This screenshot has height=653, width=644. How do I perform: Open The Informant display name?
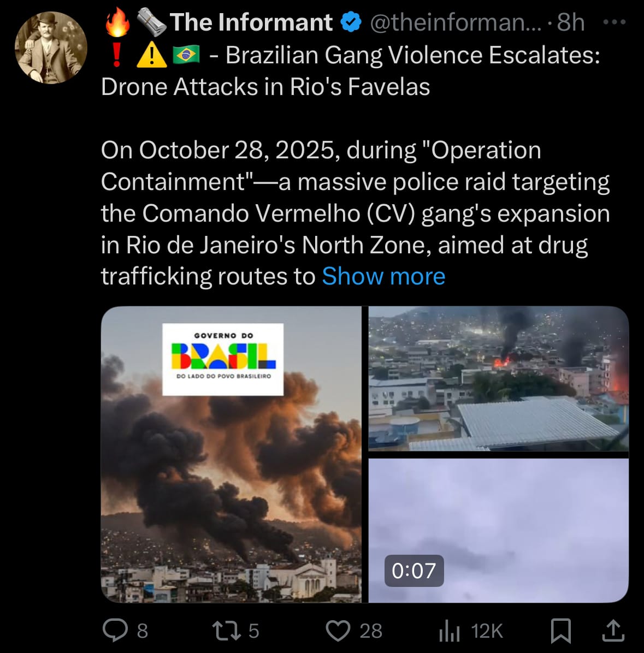(251, 22)
